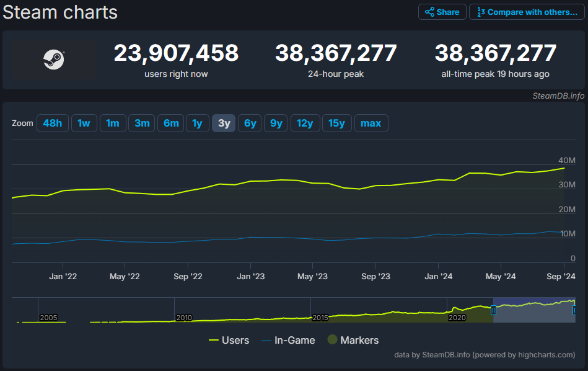This screenshot has width=588, height=371.
Task: Set chart zoom to 1w
Action: coord(84,123)
